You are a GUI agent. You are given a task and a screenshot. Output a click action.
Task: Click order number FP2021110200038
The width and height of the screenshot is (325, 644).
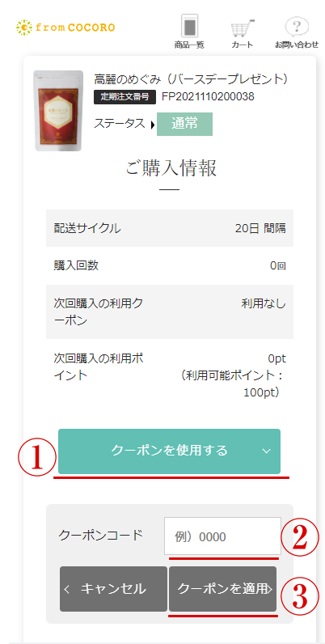pos(208,96)
